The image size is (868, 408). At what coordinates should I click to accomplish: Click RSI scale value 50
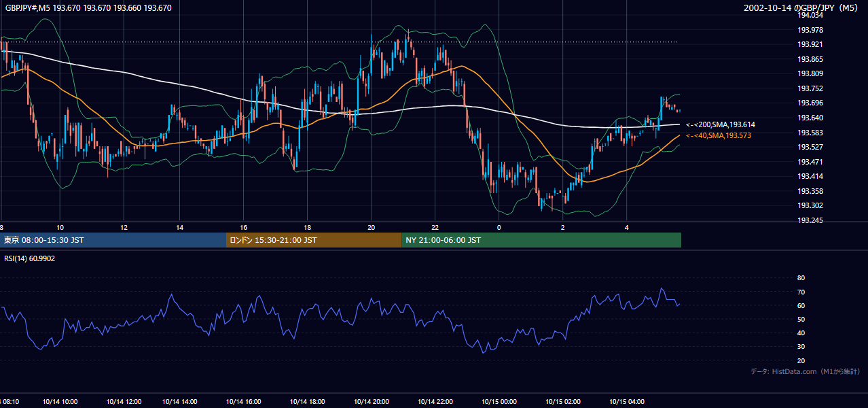(x=801, y=319)
